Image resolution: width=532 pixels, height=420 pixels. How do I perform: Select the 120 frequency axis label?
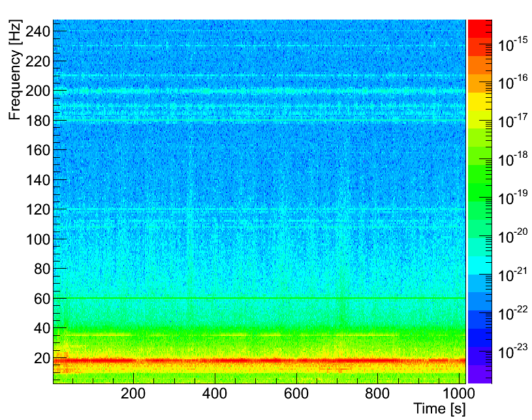pyautogui.click(x=38, y=209)
